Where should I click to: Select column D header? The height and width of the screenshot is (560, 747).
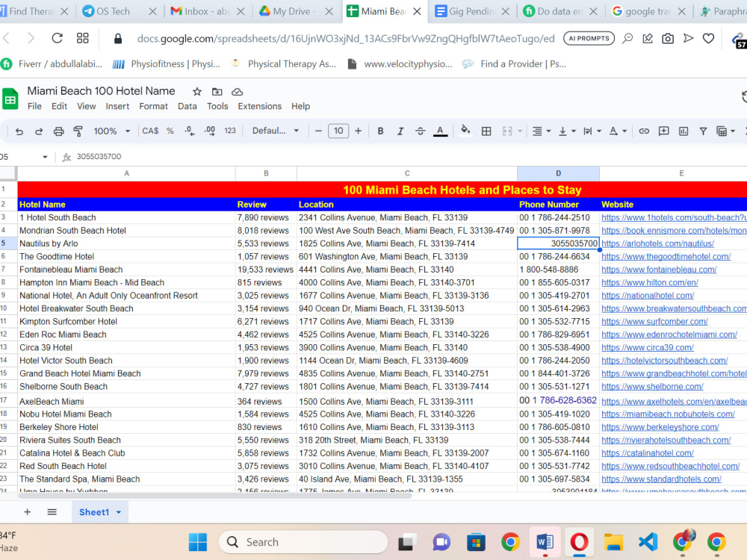(x=558, y=173)
